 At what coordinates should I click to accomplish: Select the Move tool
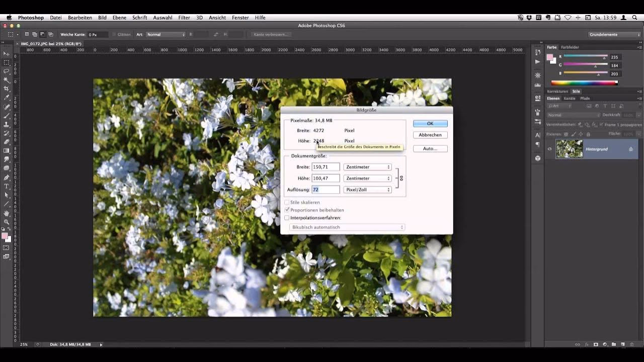pyautogui.click(x=6, y=53)
